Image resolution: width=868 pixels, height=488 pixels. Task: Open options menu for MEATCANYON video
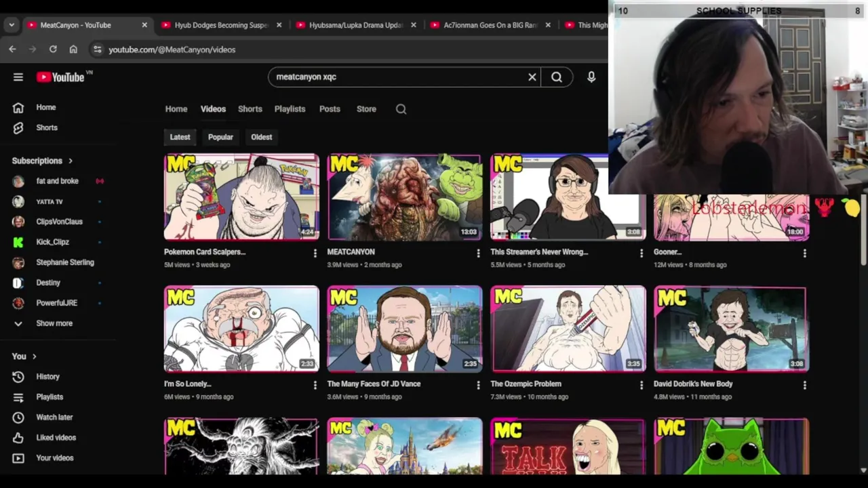point(478,253)
